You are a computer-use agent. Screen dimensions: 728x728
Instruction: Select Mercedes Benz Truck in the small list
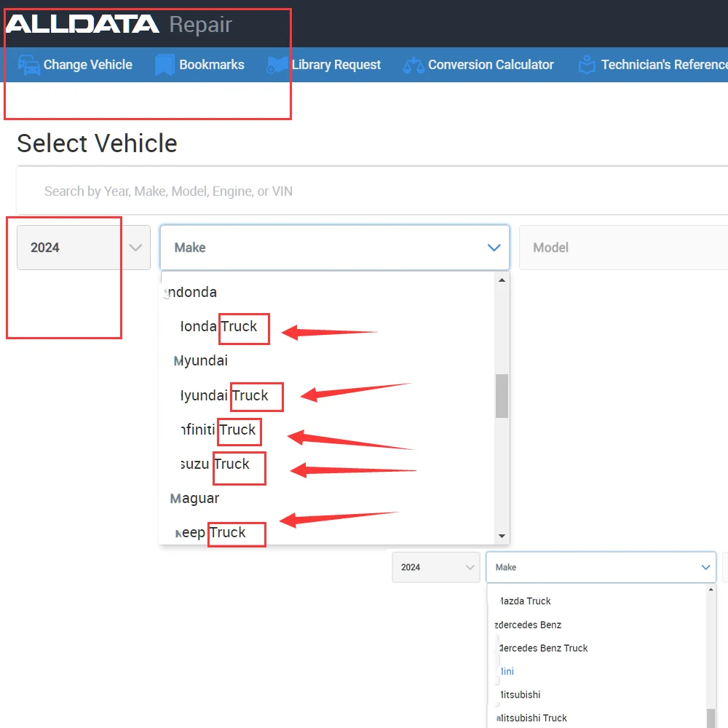pyautogui.click(x=543, y=648)
